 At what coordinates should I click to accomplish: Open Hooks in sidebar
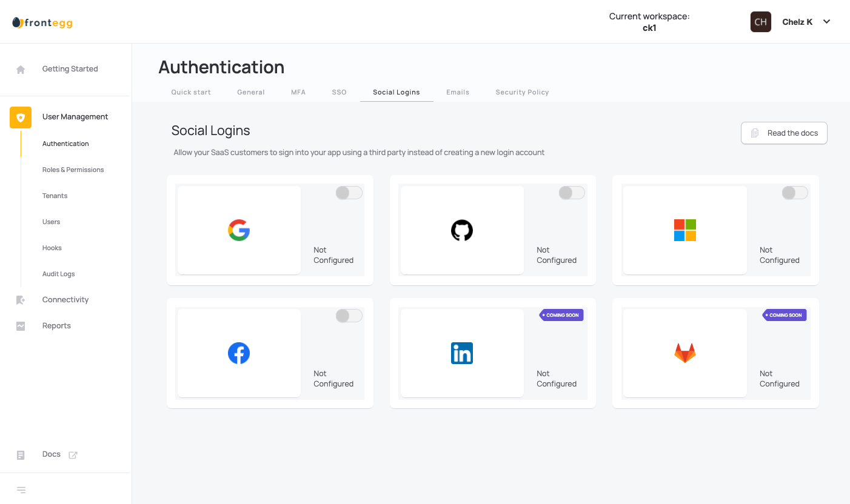point(52,248)
